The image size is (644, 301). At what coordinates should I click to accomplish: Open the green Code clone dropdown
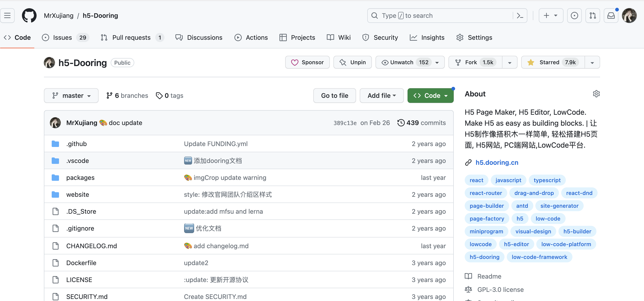tap(430, 96)
